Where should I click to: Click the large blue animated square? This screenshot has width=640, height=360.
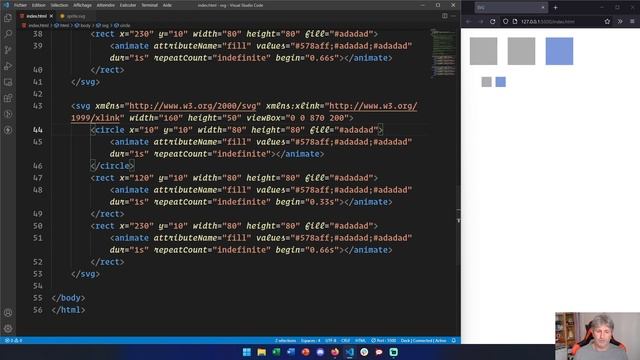click(559, 51)
